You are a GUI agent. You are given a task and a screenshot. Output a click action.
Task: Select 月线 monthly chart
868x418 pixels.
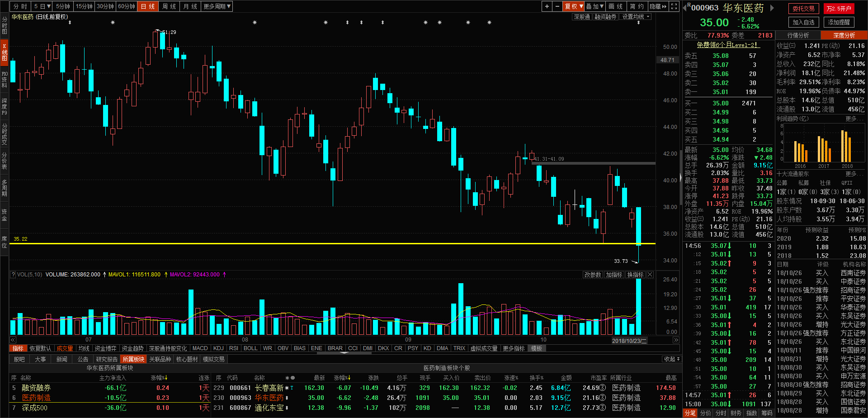pyautogui.click(x=190, y=6)
